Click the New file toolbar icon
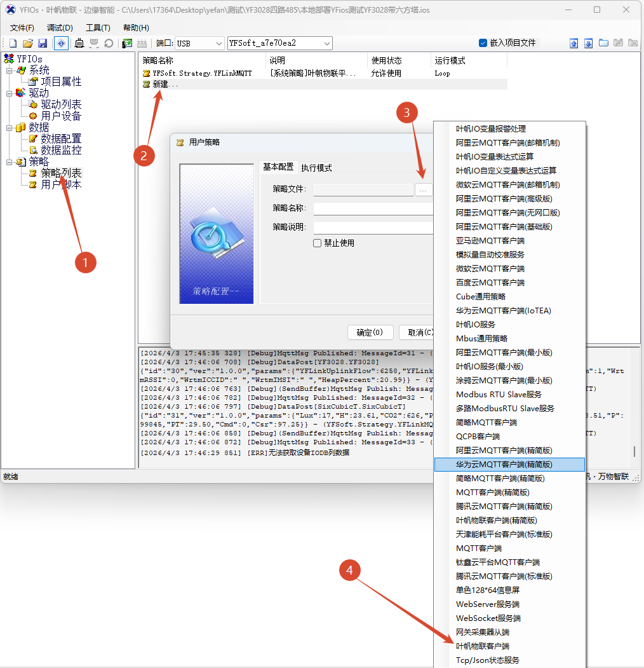The width and height of the screenshot is (644, 668). click(x=13, y=43)
